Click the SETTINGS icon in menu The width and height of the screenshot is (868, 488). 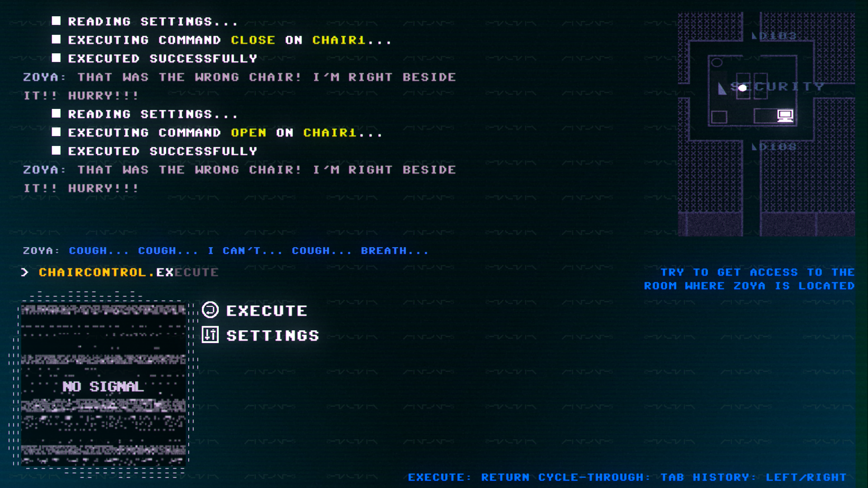[211, 335]
